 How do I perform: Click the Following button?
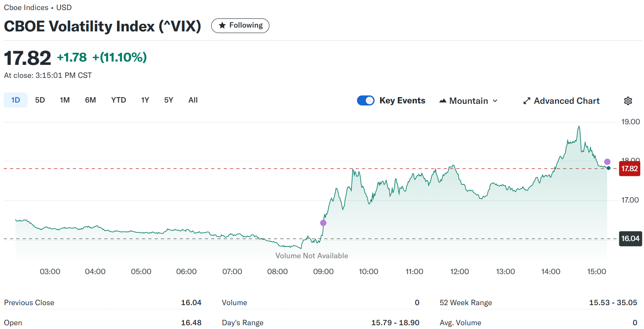[240, 26]
